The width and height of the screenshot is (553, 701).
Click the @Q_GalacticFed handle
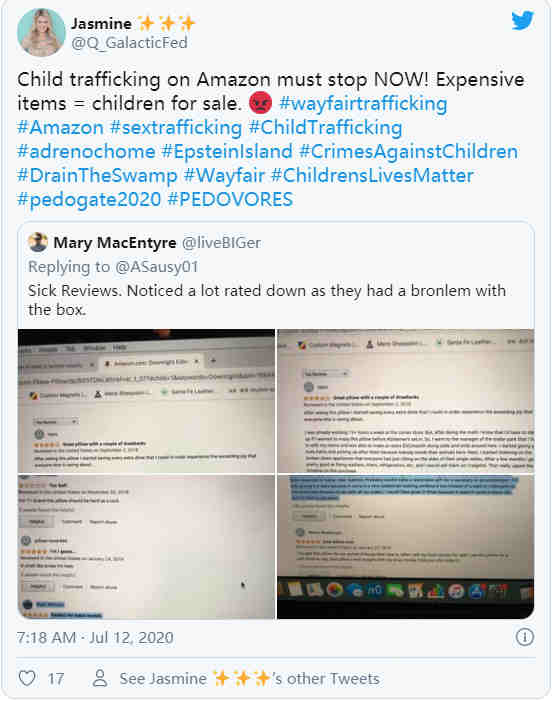tap(129, 43)
